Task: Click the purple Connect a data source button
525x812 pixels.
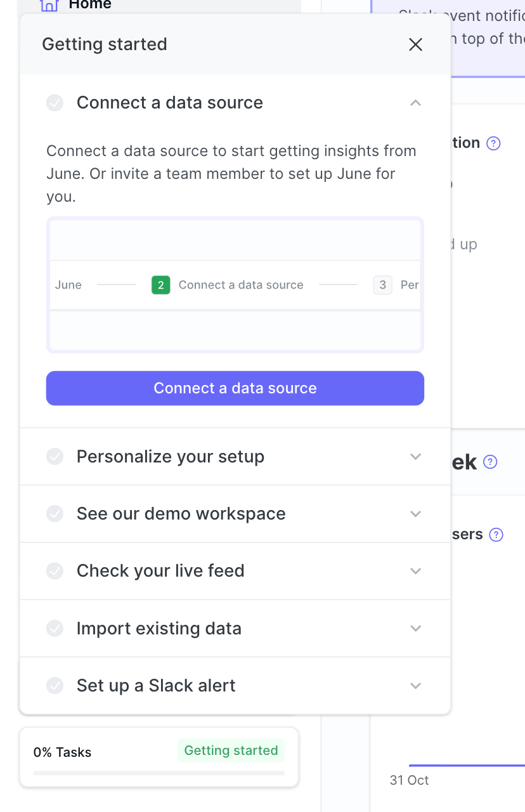Action: point(235,388)
